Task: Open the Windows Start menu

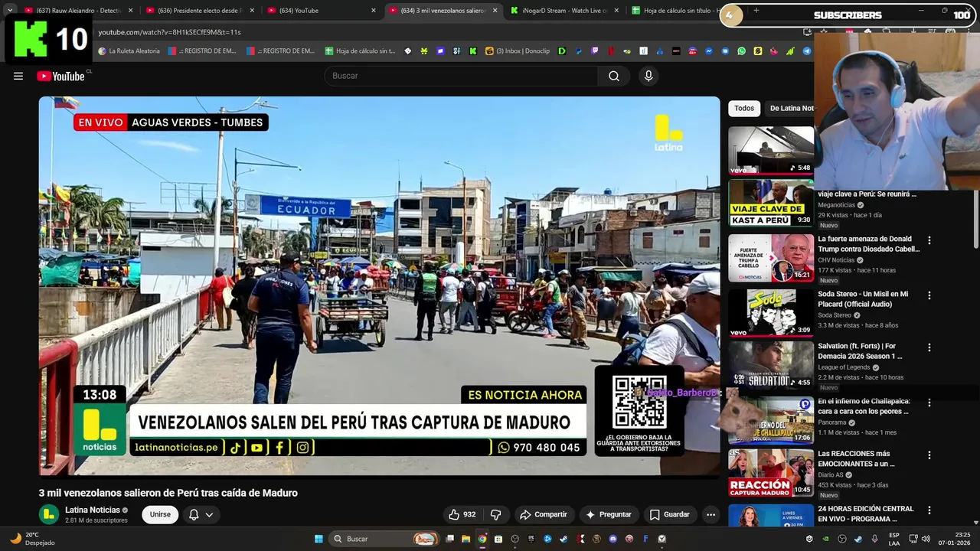Action: tap(318, 539)
